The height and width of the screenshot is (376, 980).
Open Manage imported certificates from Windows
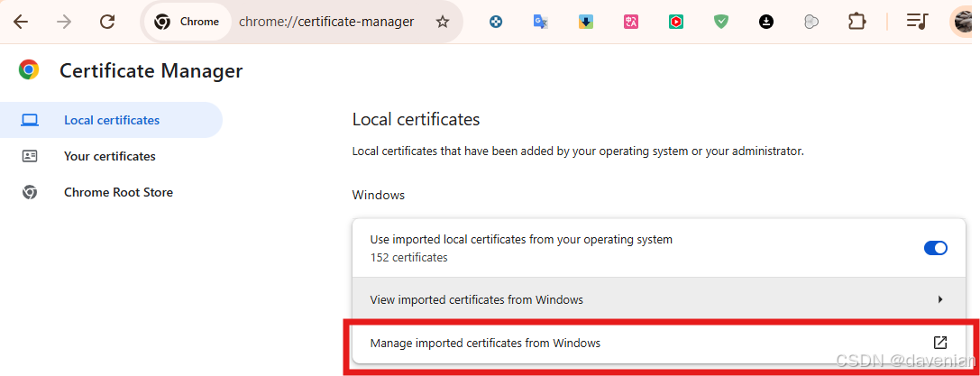click(659, 343)
